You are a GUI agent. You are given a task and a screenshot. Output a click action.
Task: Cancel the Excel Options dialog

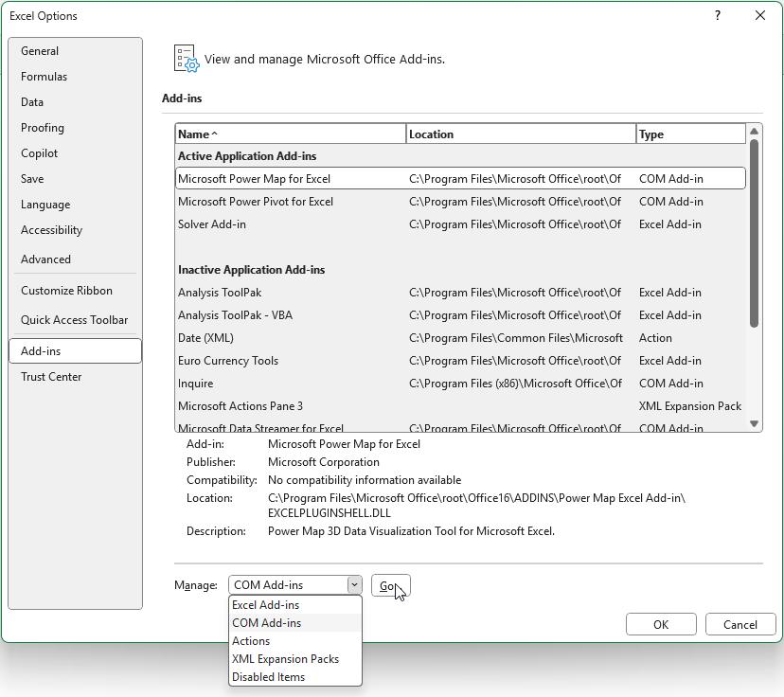[740, 624]
